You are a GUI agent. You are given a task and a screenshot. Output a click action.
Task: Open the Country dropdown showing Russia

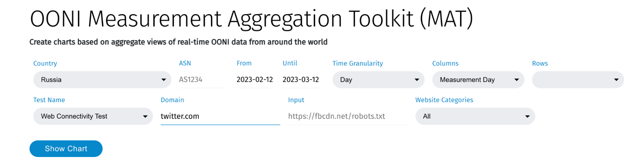[x=102, y=80]
